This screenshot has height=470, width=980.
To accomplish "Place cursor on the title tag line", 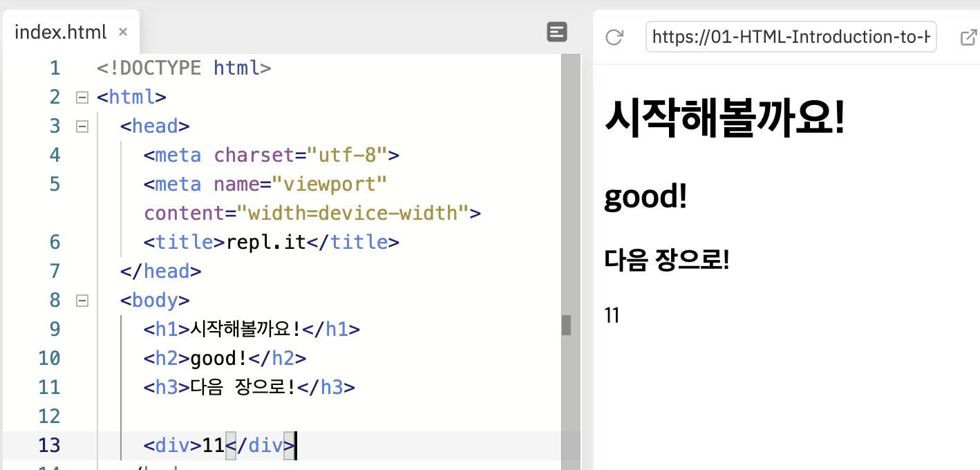I will click(270, 242).
